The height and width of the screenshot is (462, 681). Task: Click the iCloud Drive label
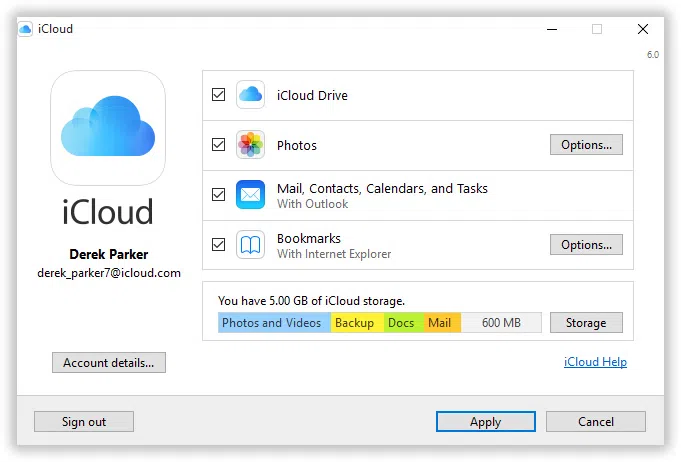[x=312, y=95]
